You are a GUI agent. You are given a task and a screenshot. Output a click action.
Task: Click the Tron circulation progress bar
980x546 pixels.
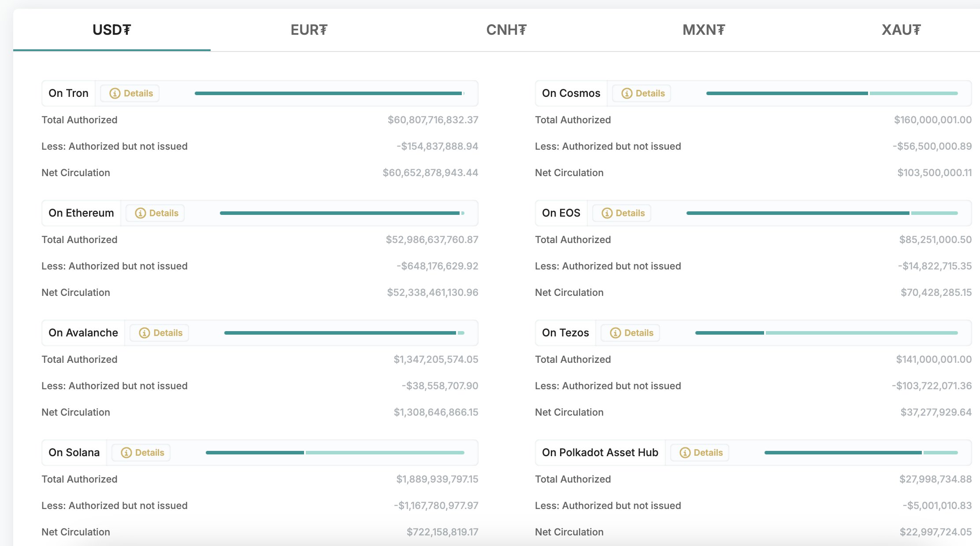pyautogui.click(x=330, y=93)
